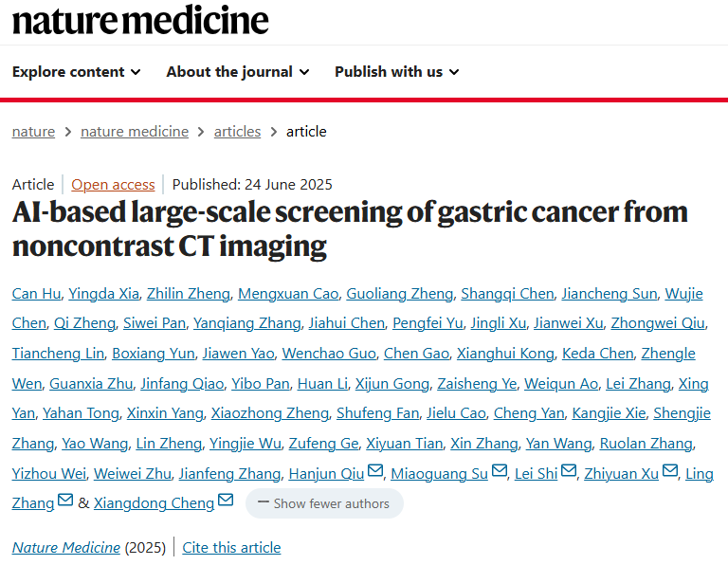Select author Yingda Xia link
This screenshot has width=728, height=565.
104,294
